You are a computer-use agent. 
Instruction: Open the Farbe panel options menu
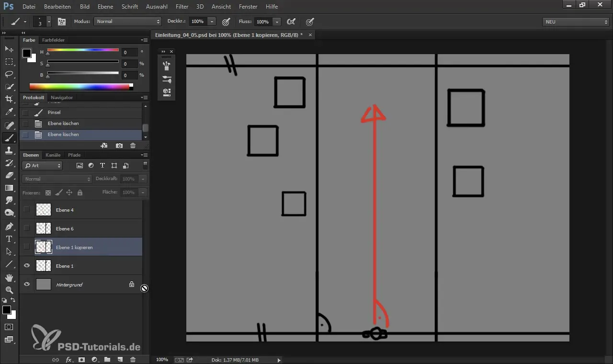144,40
